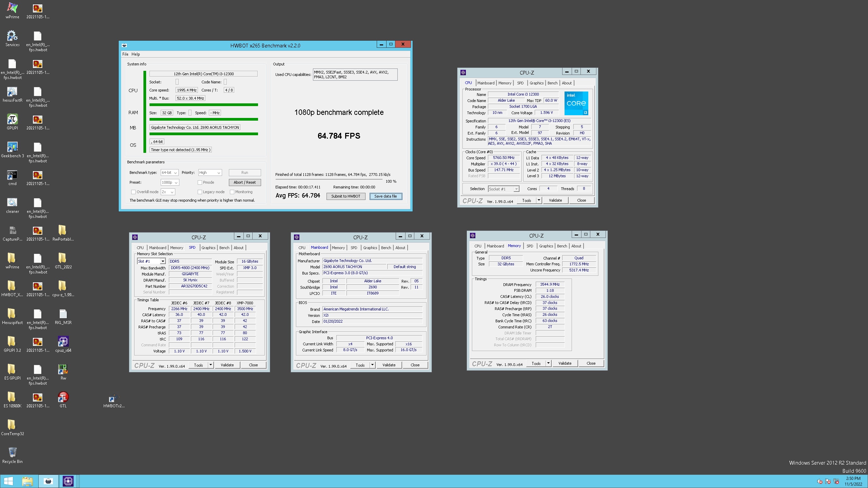Select CPU-Z taskbar icon

coord(68,481)
